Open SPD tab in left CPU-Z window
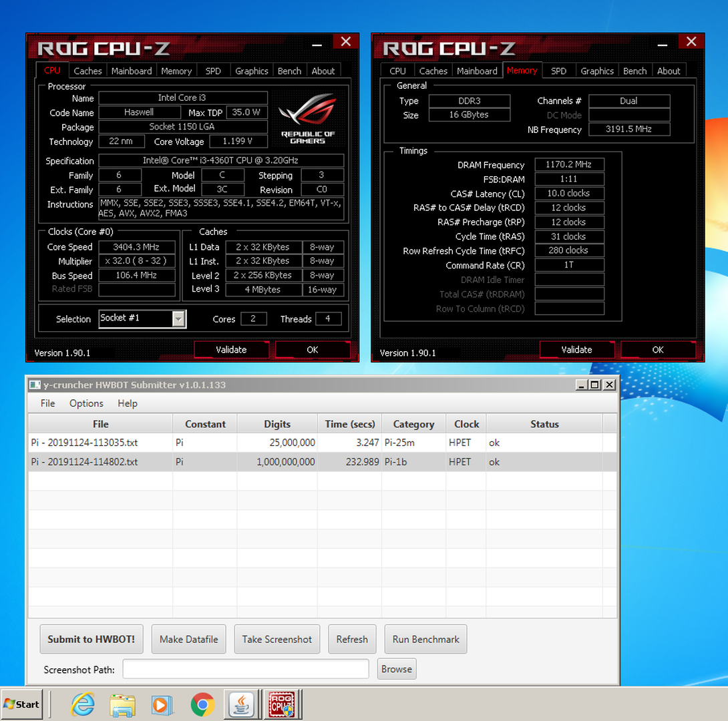 pos(213,71)
